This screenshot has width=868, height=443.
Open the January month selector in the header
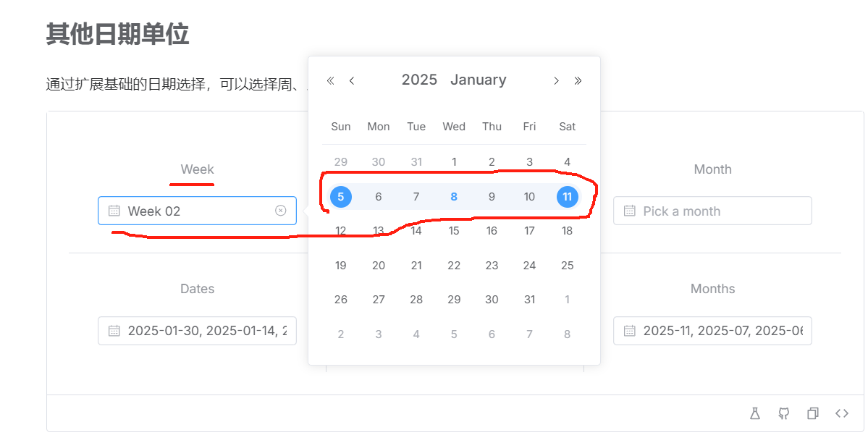tap(479, 80)
